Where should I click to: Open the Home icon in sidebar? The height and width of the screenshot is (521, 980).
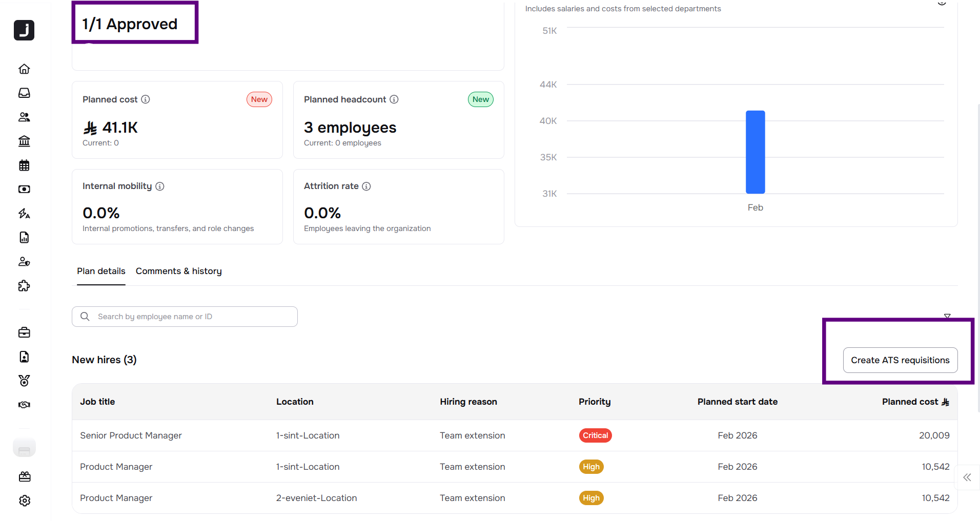pyautogui.click(x=24, y=69)
